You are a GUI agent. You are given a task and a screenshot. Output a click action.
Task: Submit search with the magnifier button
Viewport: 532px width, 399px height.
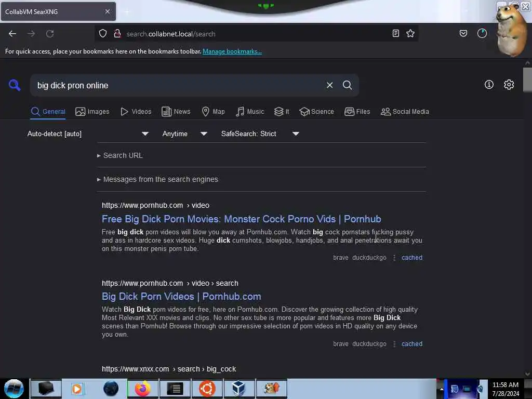pos(347,85)
